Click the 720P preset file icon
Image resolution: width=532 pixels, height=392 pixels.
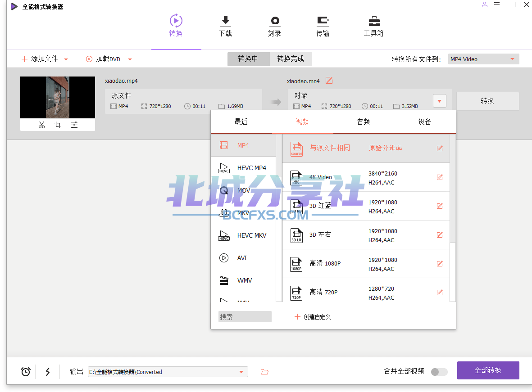[x=296, y=293]
